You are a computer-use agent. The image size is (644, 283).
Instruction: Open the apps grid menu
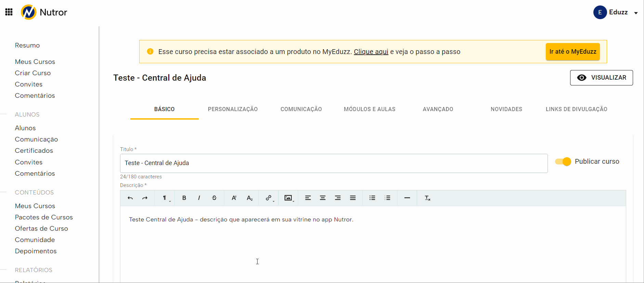click(9, 12)
